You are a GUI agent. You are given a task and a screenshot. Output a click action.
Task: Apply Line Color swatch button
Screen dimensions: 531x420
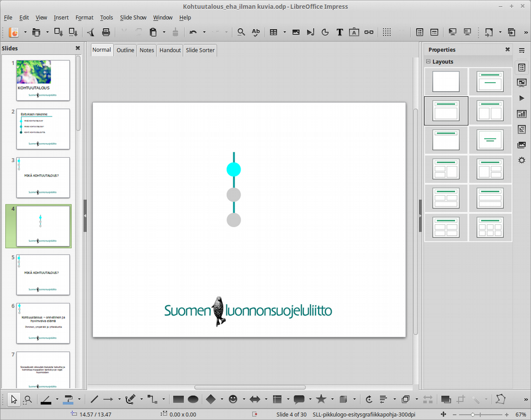46,399
